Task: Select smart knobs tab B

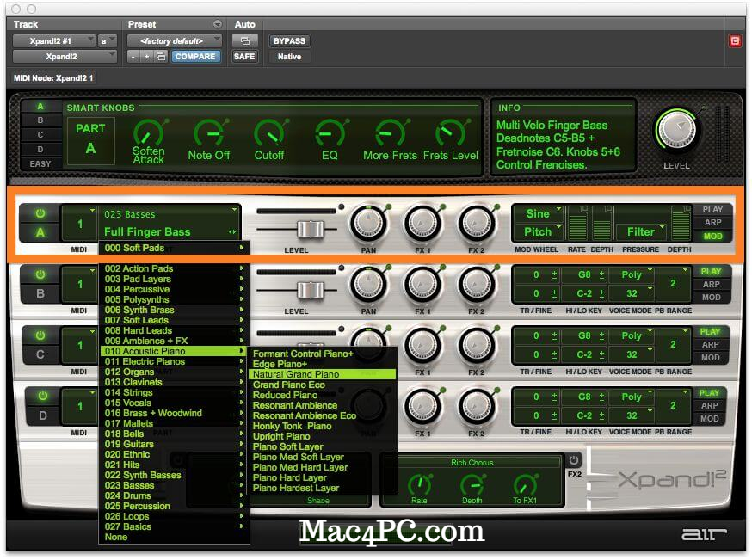Action: click(x=40, y=120)
